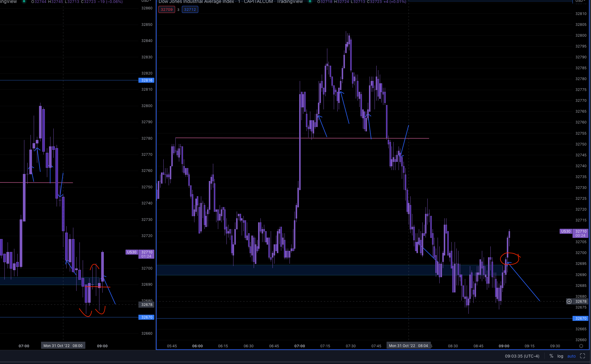Viewport: 591px width, 364px height.
Task: Click the plus icon beside 32678 price label
Action: coord(569,302)
